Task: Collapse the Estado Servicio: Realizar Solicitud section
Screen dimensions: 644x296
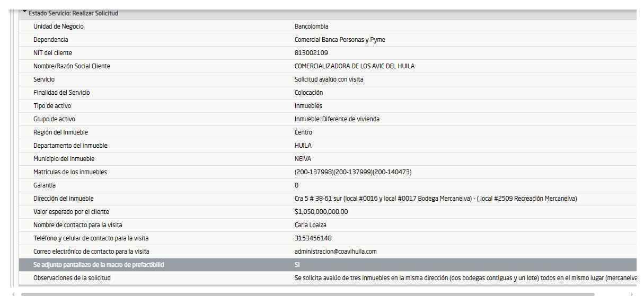Action: 24,13
